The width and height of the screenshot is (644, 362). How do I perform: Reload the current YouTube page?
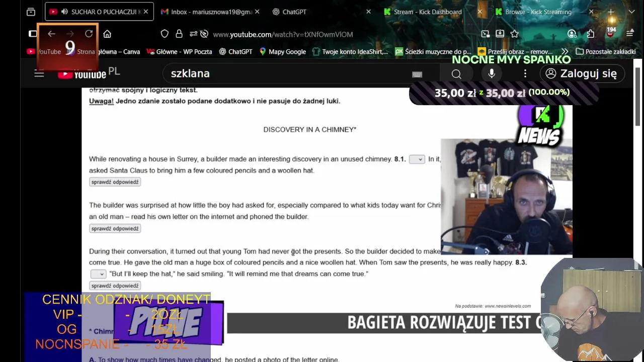(89, 34)
